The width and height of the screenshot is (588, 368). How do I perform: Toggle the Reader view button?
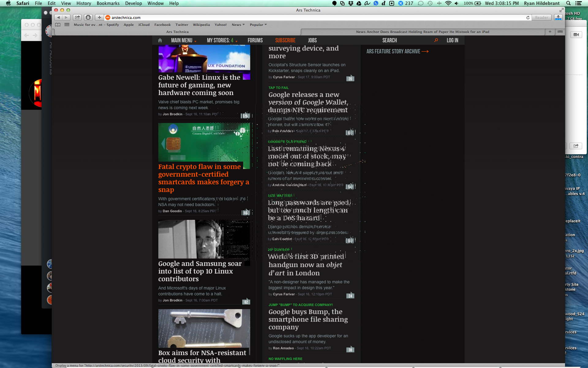pos(541,17)
